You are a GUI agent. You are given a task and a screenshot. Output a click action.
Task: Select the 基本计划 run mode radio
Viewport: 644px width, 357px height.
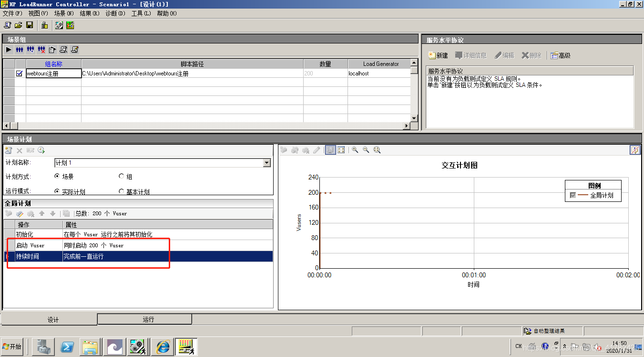[x=121, y=191]
